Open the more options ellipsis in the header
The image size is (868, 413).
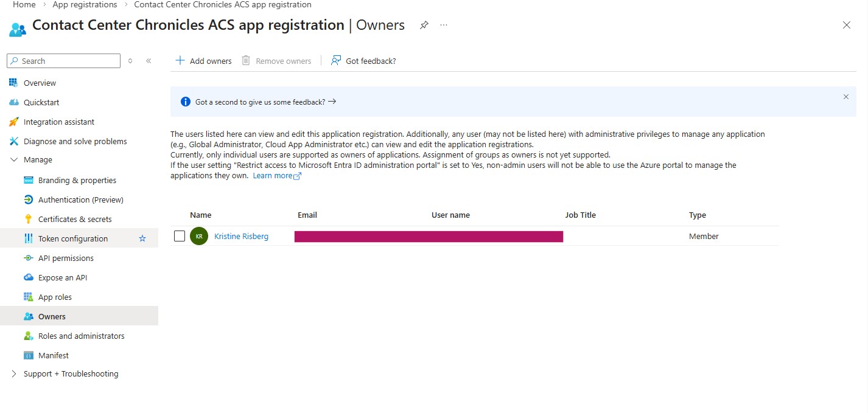444,25
